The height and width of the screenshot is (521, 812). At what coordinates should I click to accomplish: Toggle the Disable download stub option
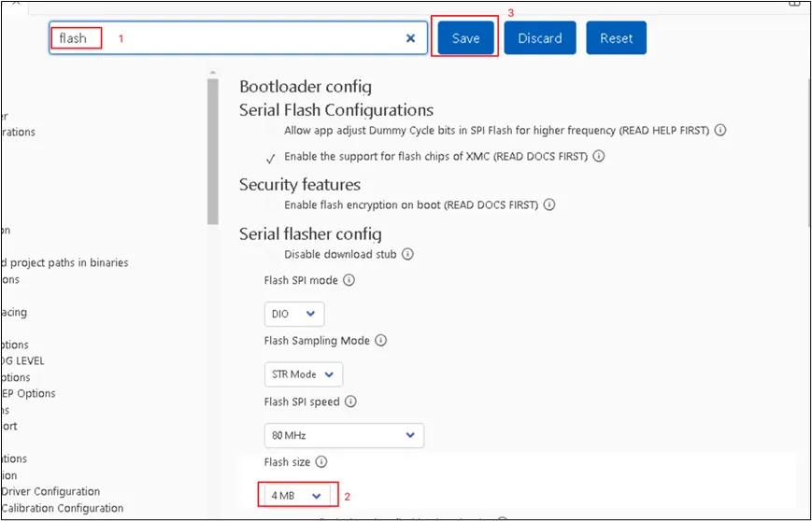[x=271, y=254]
